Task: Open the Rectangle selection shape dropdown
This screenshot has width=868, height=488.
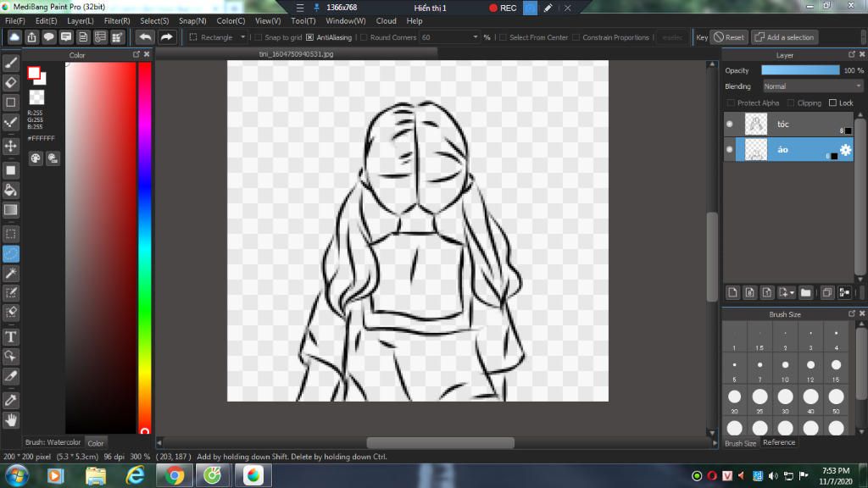Action: coord(218,37)
